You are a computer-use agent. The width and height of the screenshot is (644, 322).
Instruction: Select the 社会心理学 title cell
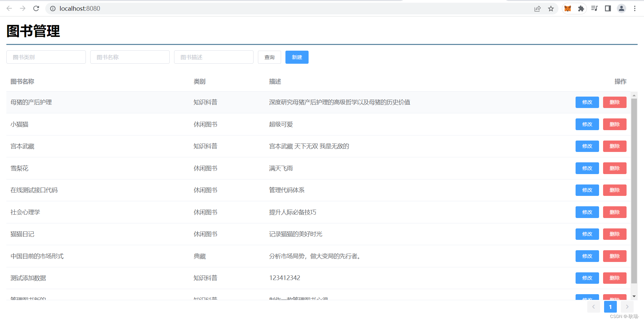[25, 212]
